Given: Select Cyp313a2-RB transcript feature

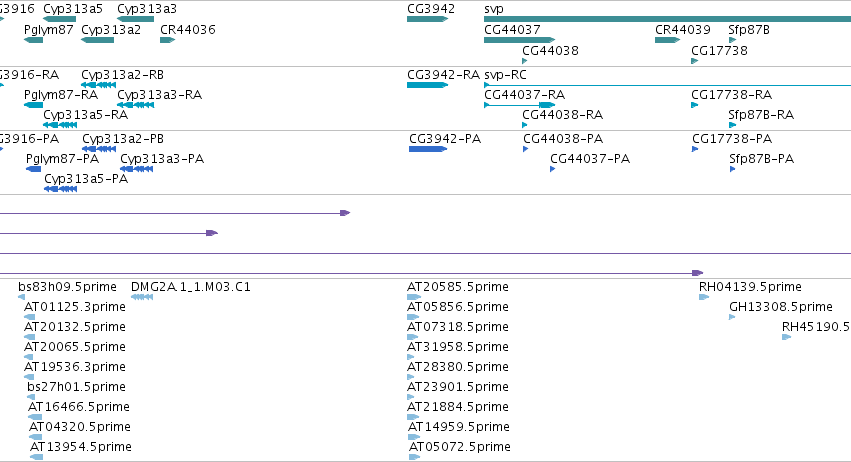Looking at the screenshot, I should click(98, 85).
